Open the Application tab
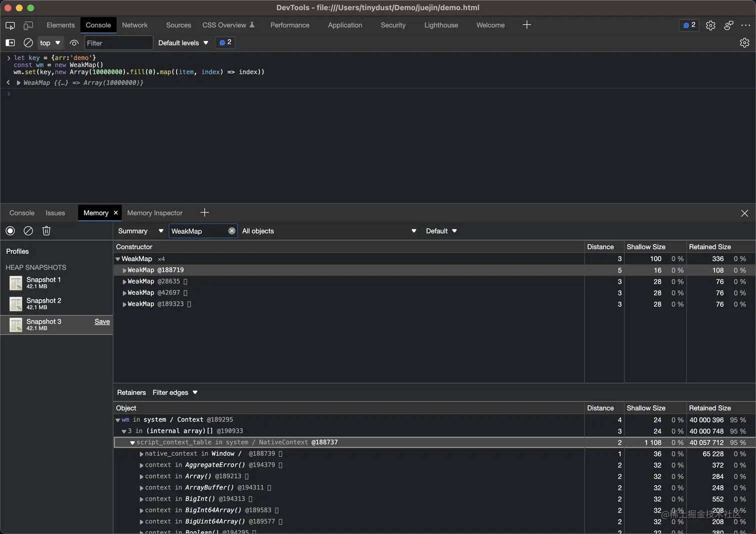Image resolution: width=756 pixels, height=534 pixels. pos(345,25)
